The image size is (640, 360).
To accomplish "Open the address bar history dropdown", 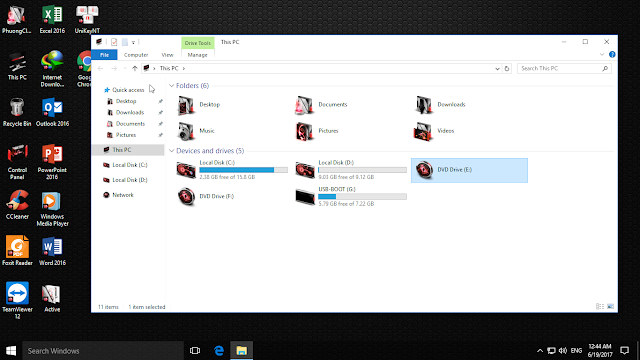I will [x=497, y=69].
